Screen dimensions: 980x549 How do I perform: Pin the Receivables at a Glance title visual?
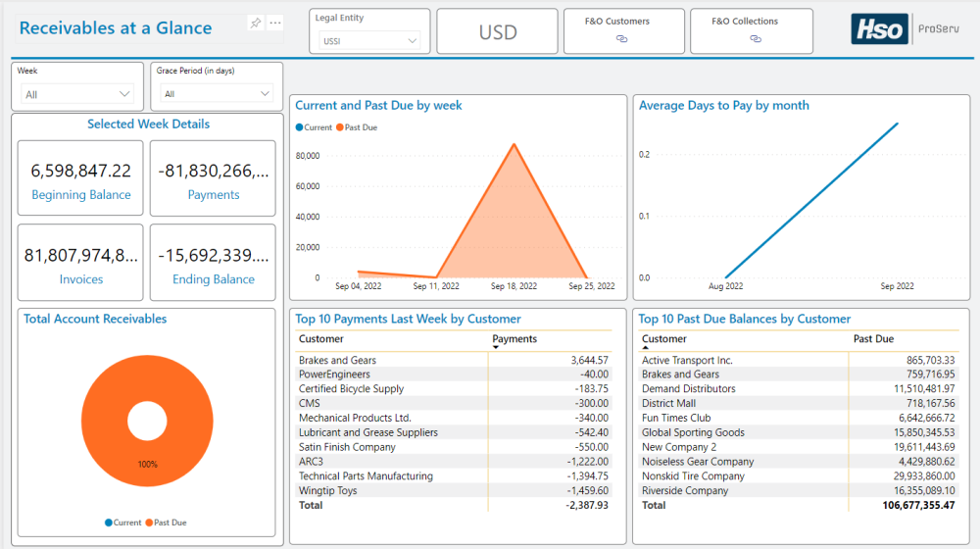click(x=256, y=23)
